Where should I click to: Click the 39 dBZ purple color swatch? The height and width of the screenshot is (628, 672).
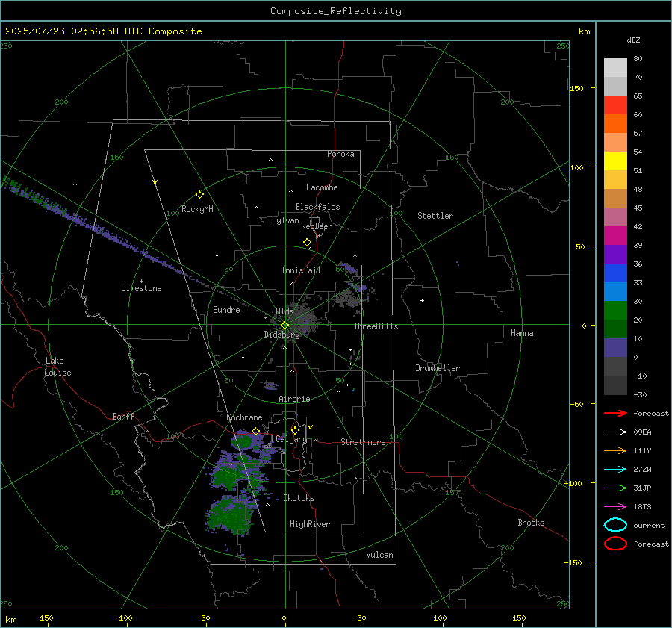(615, 254)
